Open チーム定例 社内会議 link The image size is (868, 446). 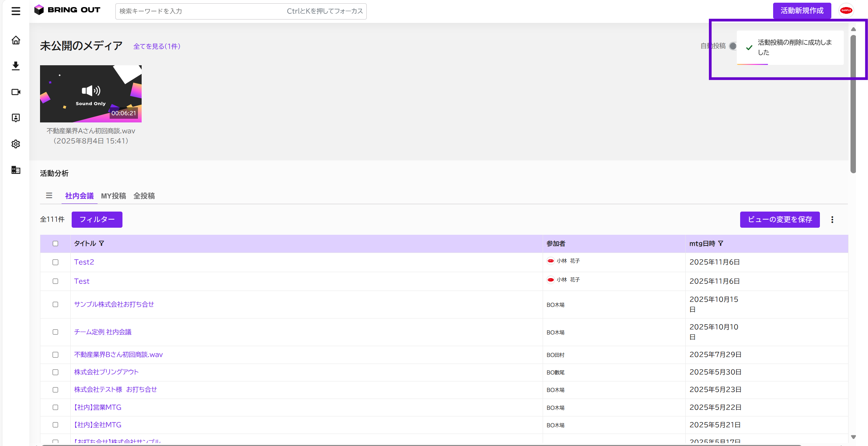point(102,332)
